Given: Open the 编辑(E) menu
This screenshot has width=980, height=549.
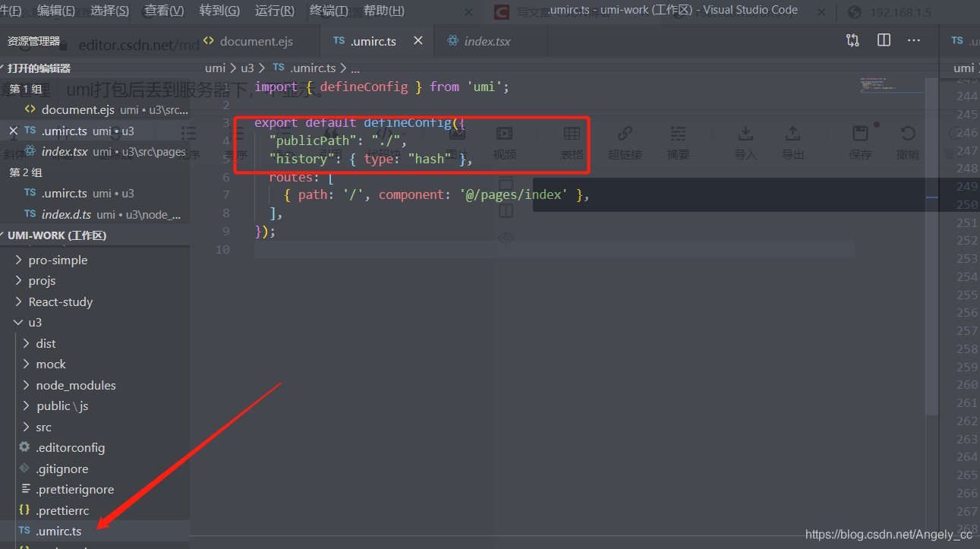Looking at the screenshot, I should click(56, 11).
